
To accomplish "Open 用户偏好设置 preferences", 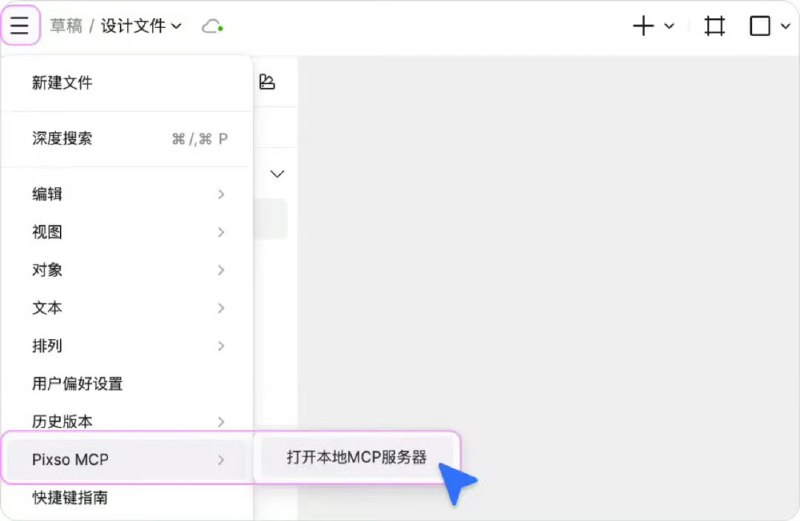I will [127, 383].
